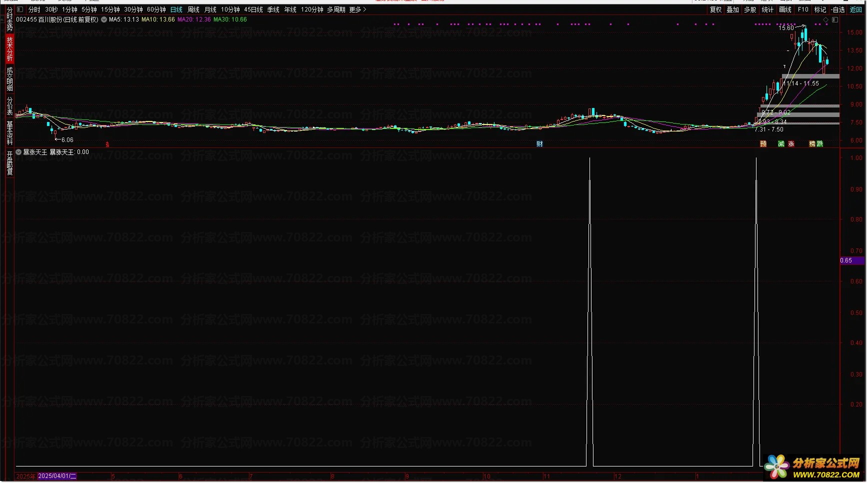Switch to the 15分钟 period tab
This screenshot has height=483, width=868.
(x=110, y=9)
